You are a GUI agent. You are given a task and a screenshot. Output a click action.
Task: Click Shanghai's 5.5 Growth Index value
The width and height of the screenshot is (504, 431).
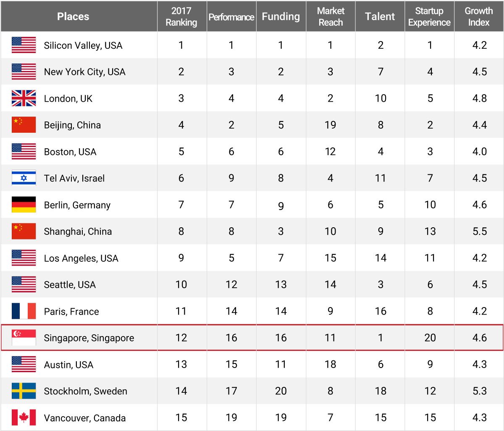[x=479, y=231]
